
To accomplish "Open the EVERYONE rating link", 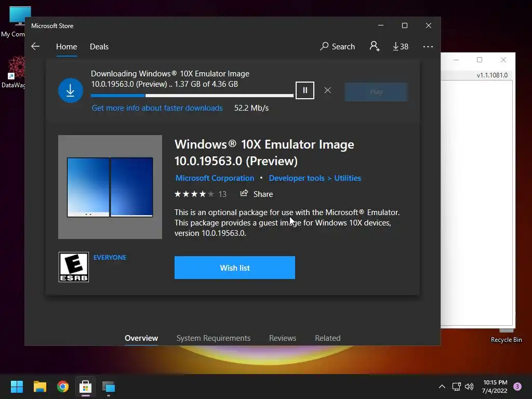I will [110, 258].
